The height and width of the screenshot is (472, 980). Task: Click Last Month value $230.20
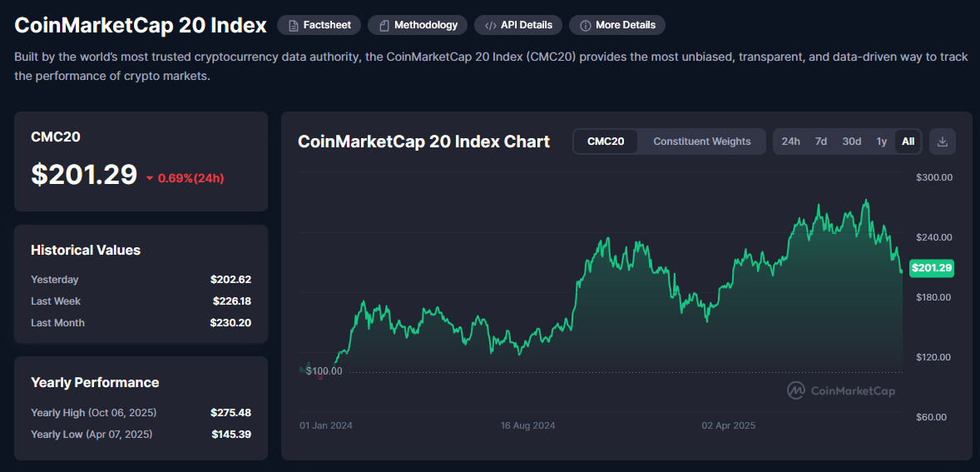[x=230, y=323]
